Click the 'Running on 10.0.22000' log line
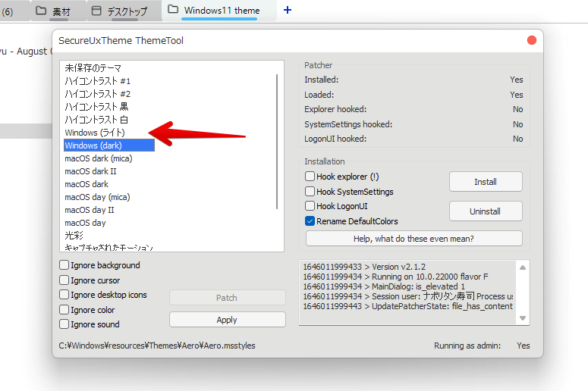Screen dimensions: 588x391 pos(395,277)
